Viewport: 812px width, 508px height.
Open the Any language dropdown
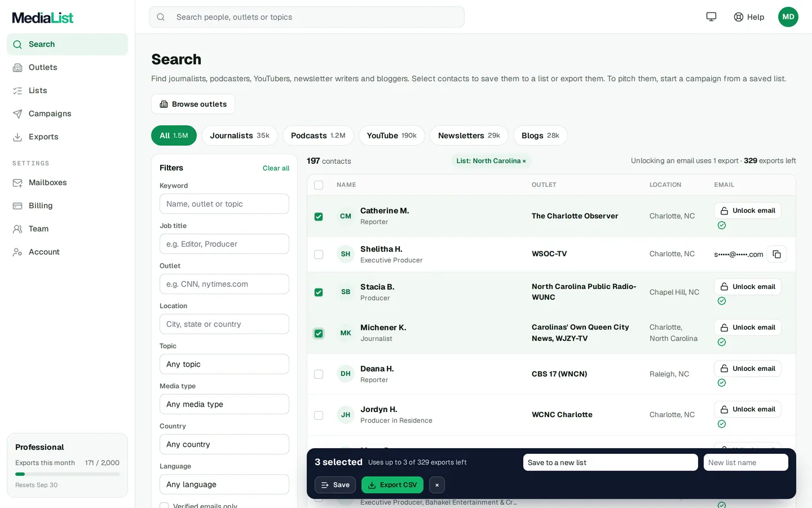224,484
